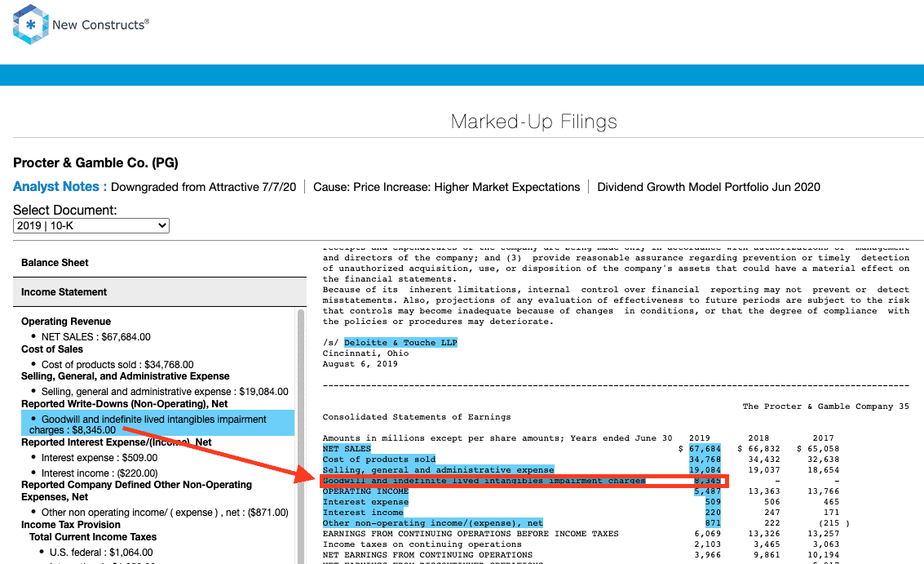
Task: Click the August 6, 2019 date text
Action: (360, 364)
